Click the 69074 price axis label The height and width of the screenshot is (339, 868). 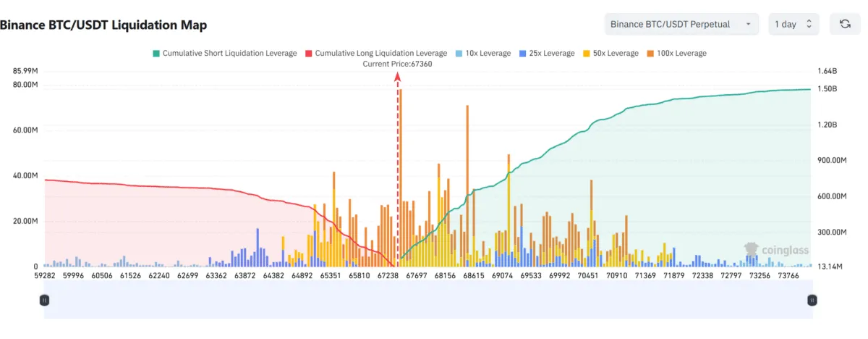pyautogui.click(x=503, y=275)
